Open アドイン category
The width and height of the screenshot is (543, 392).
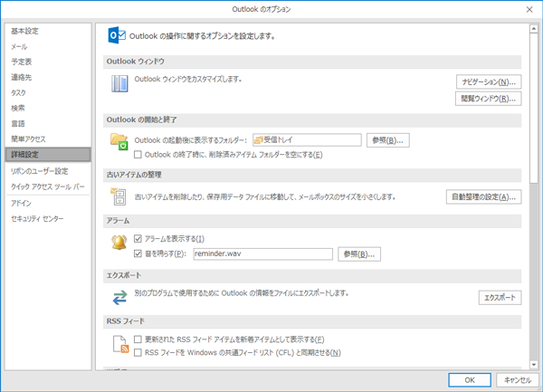click(48, 204)
